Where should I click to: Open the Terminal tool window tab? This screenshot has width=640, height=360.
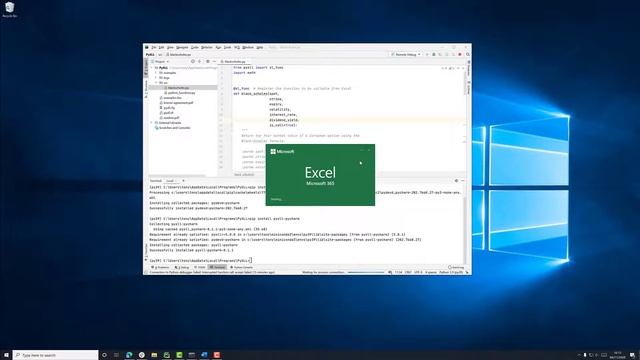[x=218, y=267]
